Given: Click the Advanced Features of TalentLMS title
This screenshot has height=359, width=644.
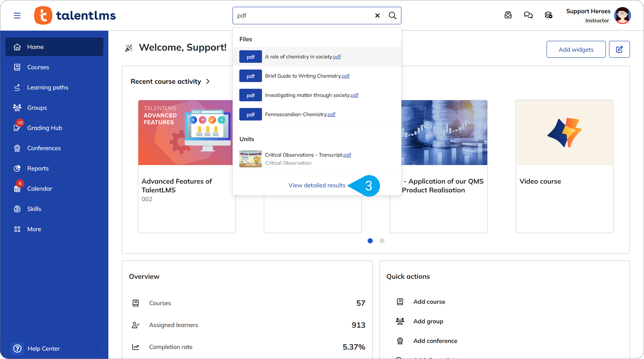Looking at the screenshot, I should tap(177, 186).
